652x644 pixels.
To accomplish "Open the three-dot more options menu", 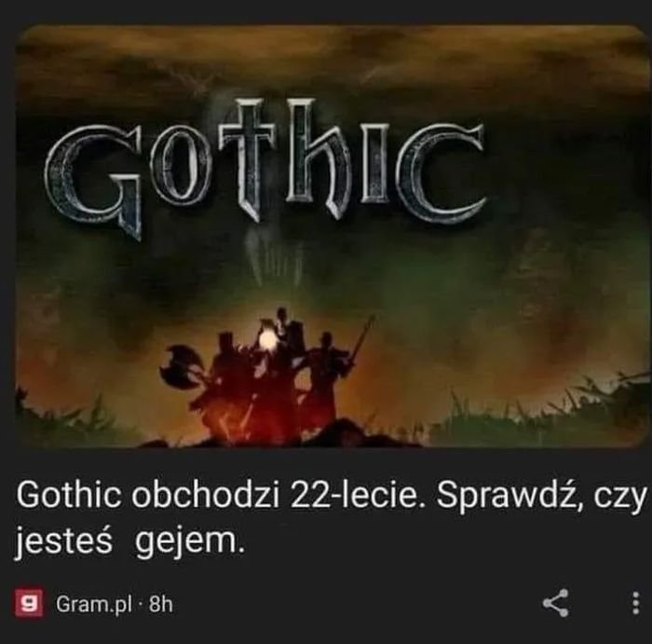I will tap(635, 603).
